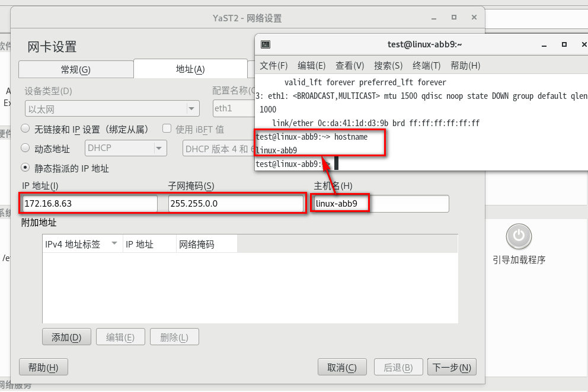588x392 pixels.
Task: Click the terminal hostname command line
Action: pyautogui.click(x=312, y=137)
